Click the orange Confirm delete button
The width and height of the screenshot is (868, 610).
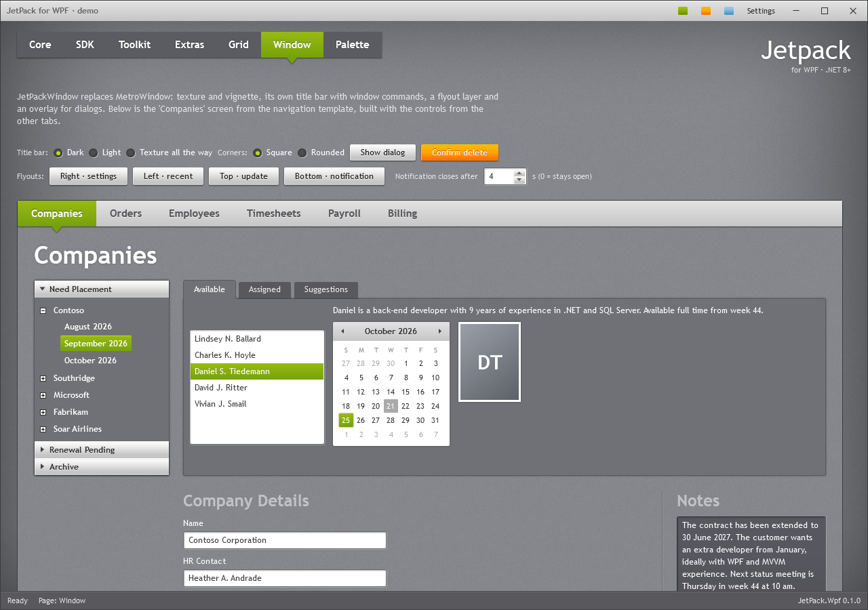point(460,152)
